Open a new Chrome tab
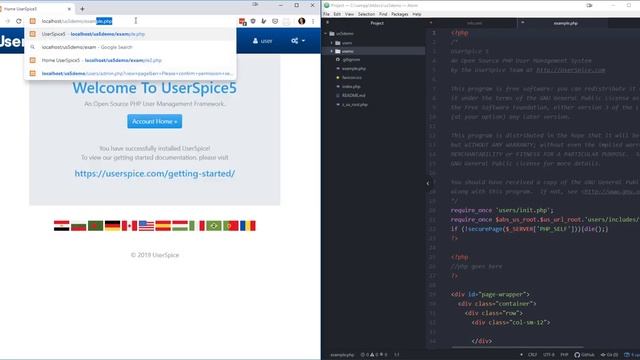Viewport: 640px width, 360px height. [x=82, y=9]
